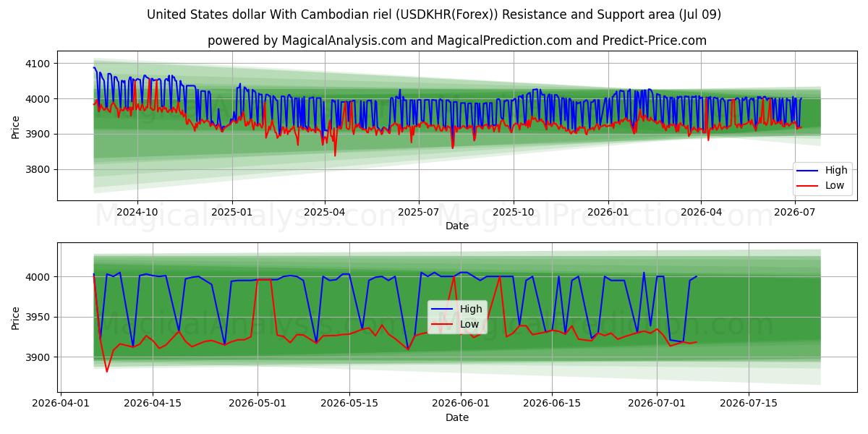The width and height of the screenshot is (868, 434).
Task: Click the chart title mentioning USDKHR(Forex)
Action: click(434, 14)
